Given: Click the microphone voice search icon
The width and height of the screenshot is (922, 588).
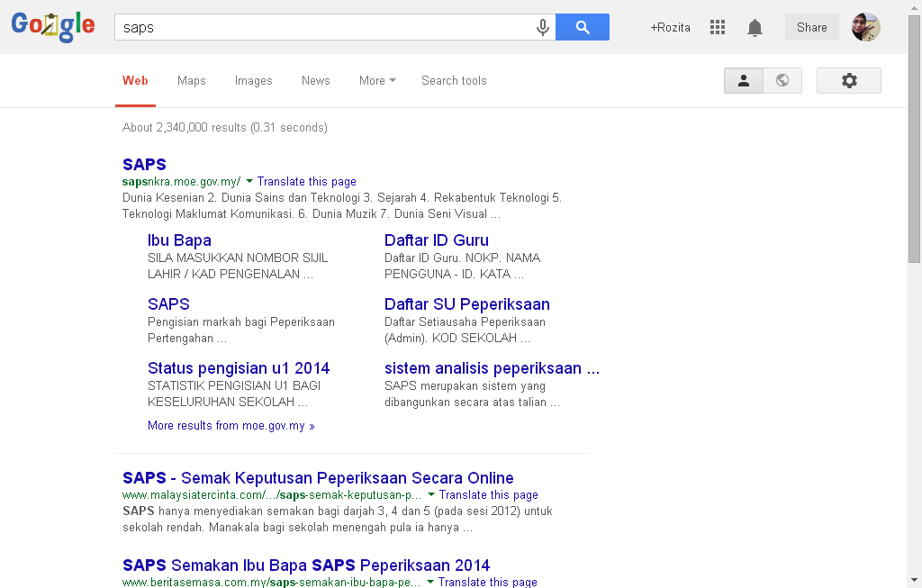Looking at the screenshot, I should tap(543, 27).
